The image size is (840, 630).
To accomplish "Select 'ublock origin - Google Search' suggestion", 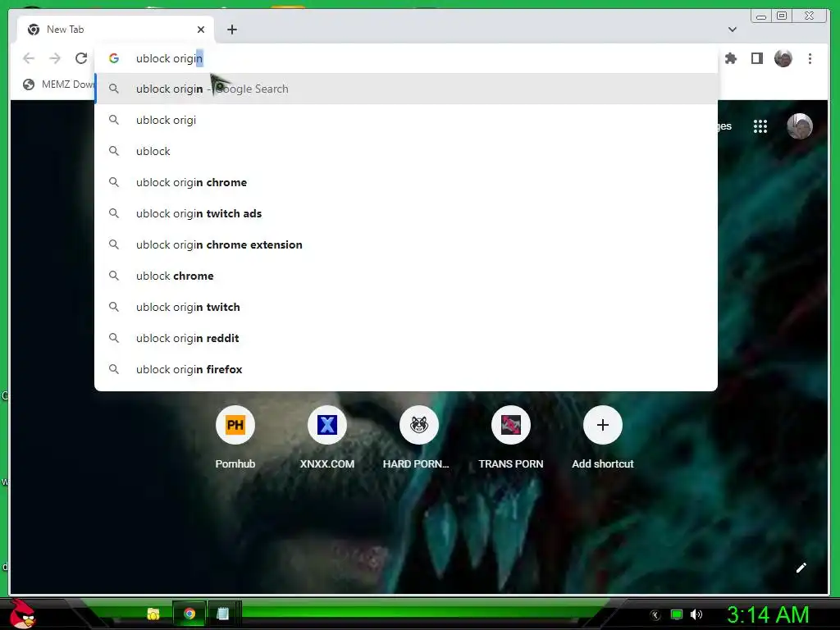I will (x=406, y=89).
